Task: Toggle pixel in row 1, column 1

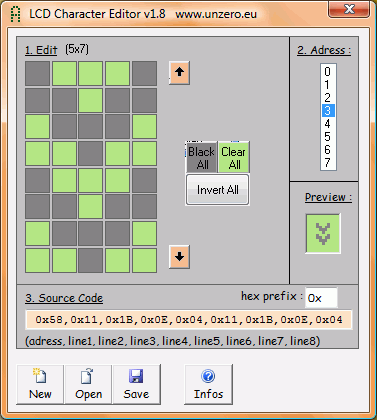Action: [37, 73]
